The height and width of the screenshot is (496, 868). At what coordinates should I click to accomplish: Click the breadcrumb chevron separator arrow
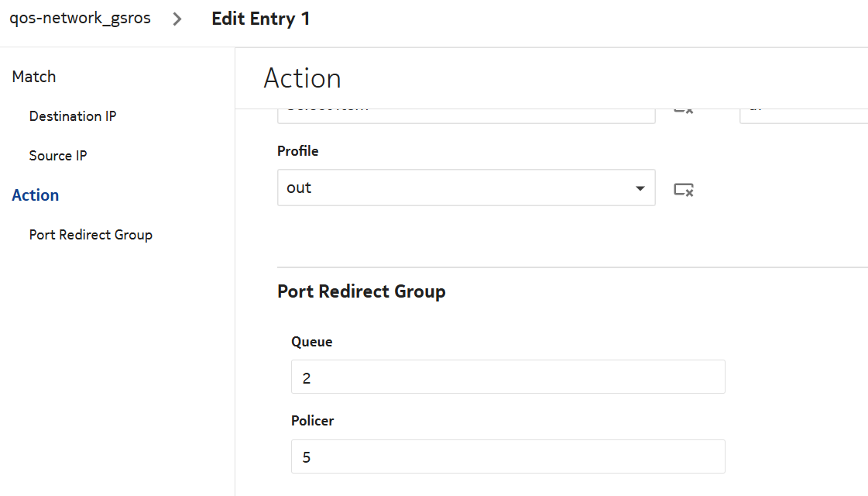tap(177, 19)
